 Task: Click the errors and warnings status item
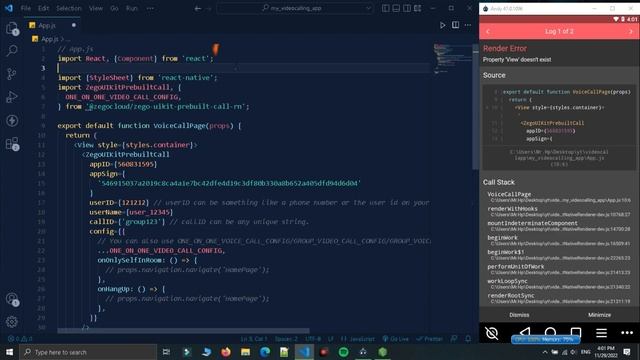pyautogui.click(x=20, y=339)
